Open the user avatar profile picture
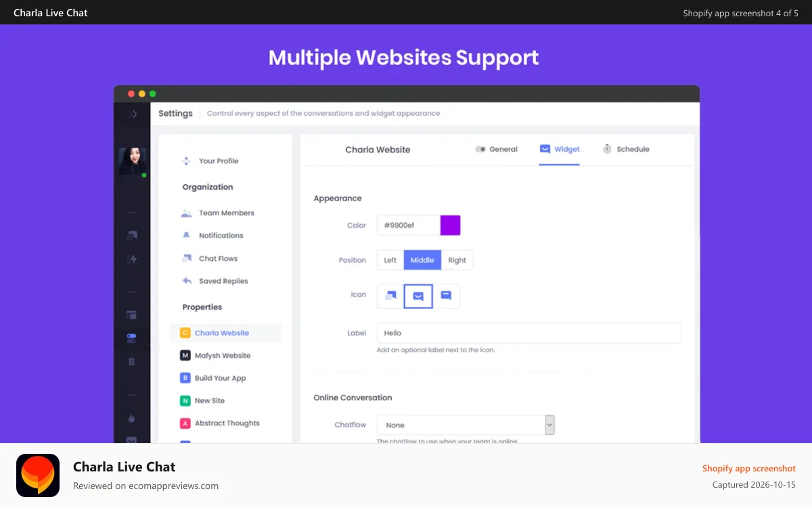 tap(132, 161)
